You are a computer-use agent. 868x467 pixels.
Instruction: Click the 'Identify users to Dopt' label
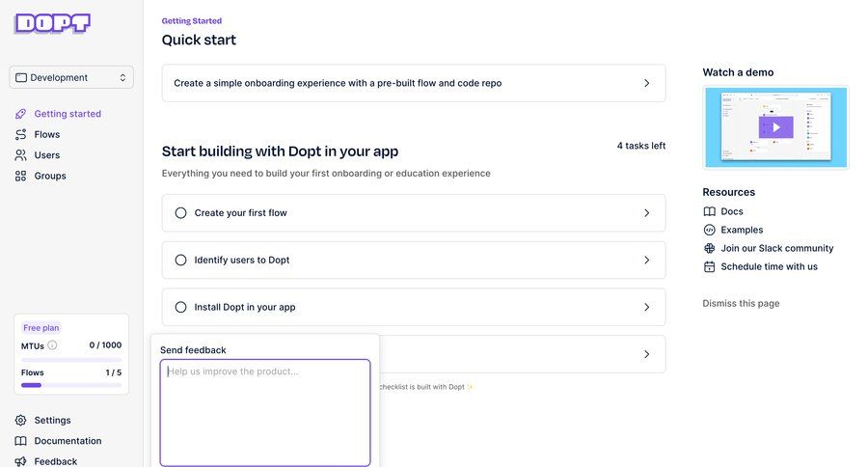pyautogui.click(x=242, y=260)
